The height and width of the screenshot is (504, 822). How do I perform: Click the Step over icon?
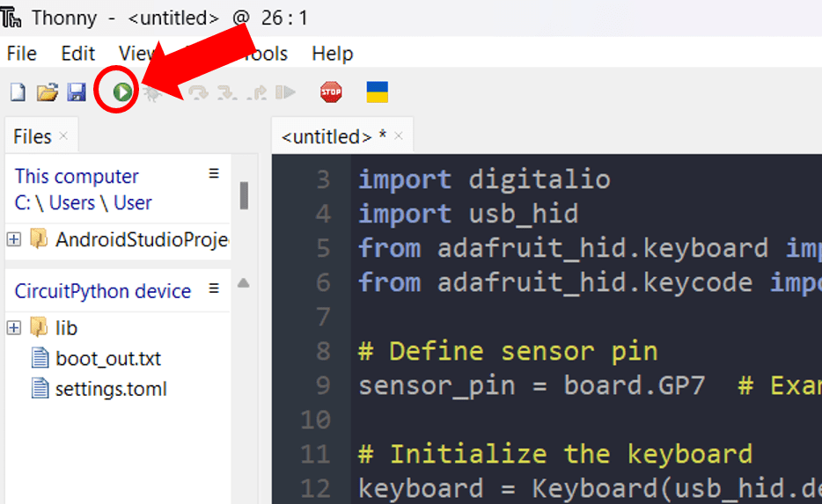click(199, 92)
